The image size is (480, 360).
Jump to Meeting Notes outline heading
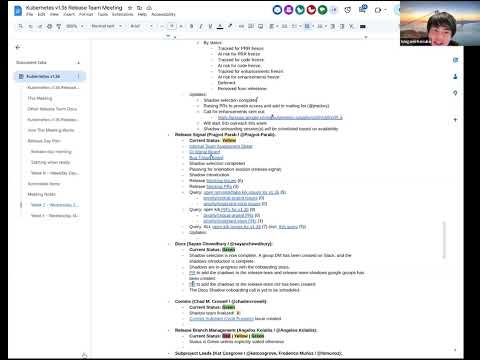pos(42,194)
